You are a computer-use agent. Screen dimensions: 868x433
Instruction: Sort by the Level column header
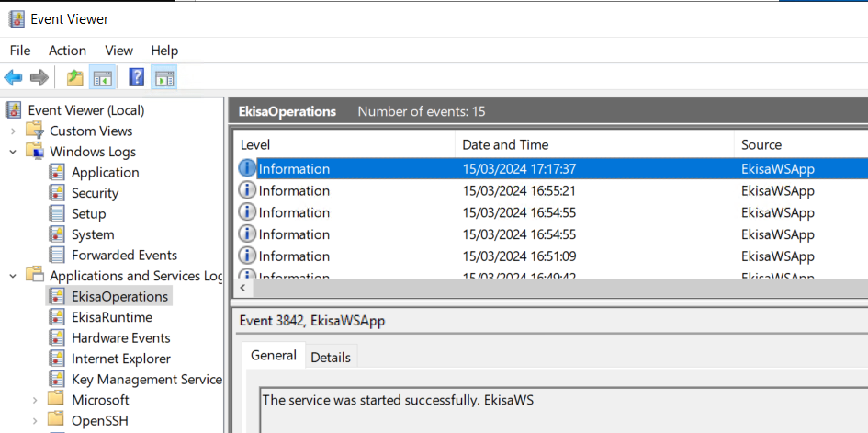[x=344, y=144]
